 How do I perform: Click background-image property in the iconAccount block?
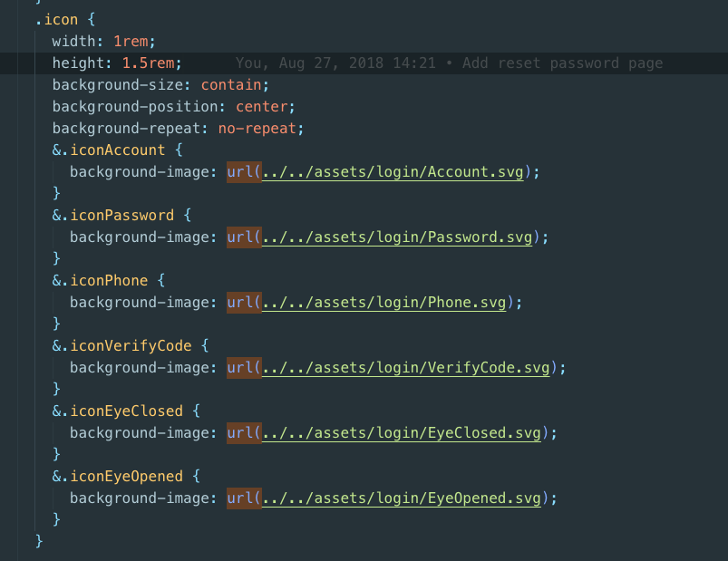pyautogui.click(x=140, y=172)
